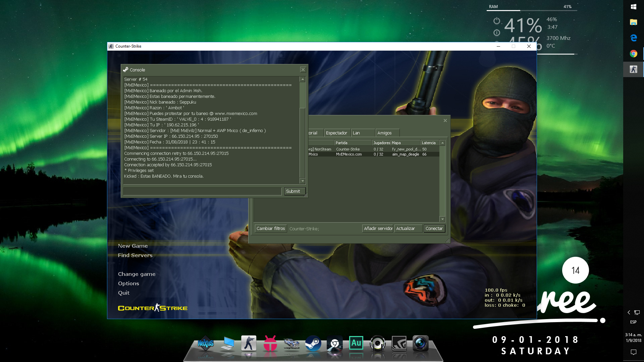Click Change game in main menu

pyautogui.click(x=137, y=274)
